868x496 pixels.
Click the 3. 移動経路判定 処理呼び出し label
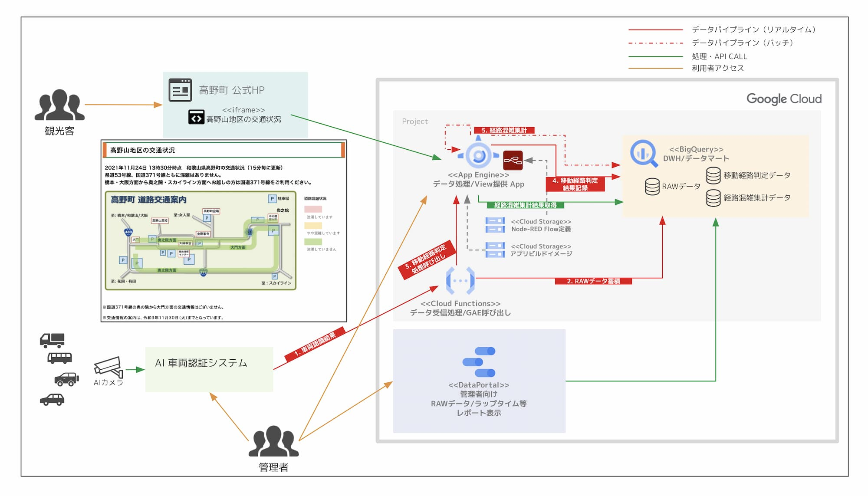tap(426, 260)
